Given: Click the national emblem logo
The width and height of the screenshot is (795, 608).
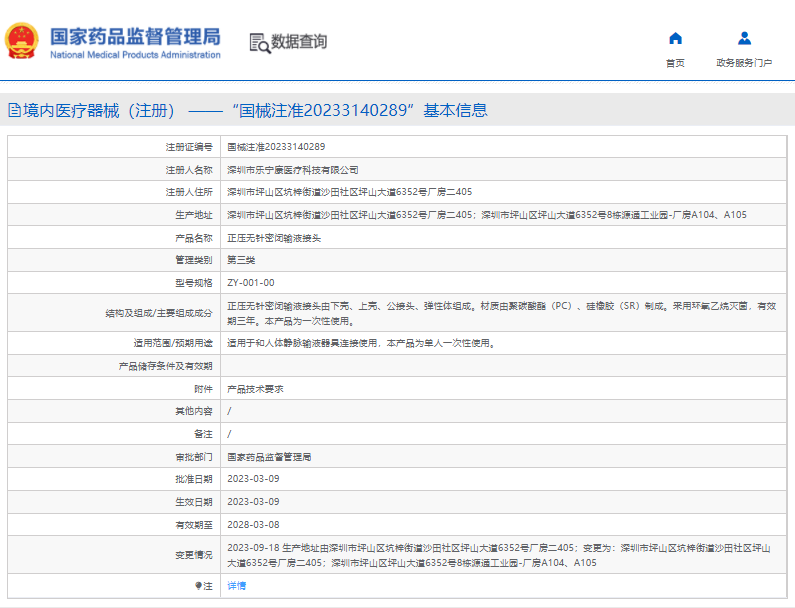Looking at the screenshot, I should (x=21, y=41).
